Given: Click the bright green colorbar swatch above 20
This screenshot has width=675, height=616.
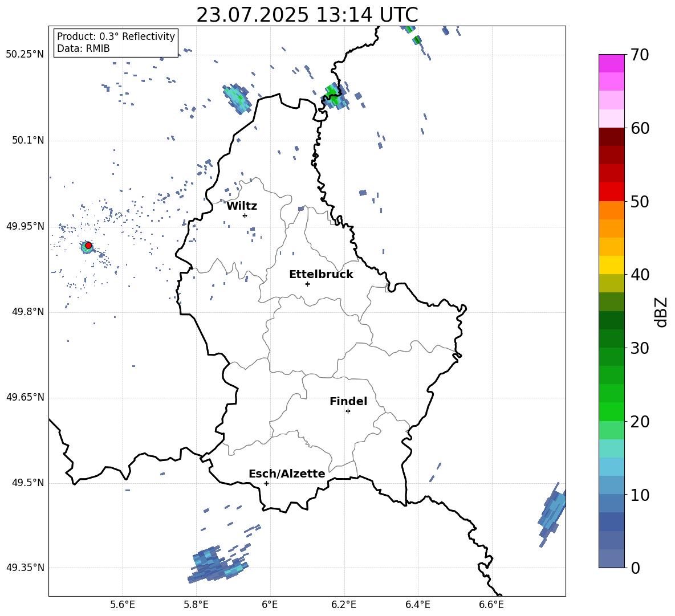Looking at the screenshot, I should pyautogui.click(x=611, y=411).
